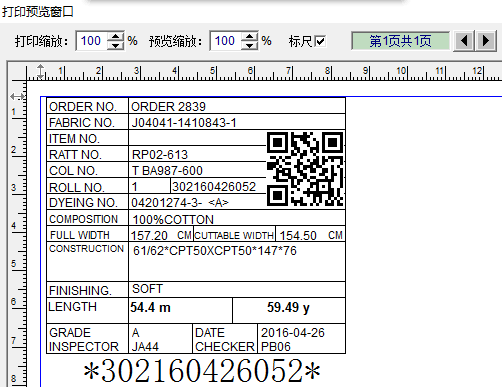This screenshot has height=387, width=502.
Task: Decrease preview zoom with down spinner arrow
Action: [249, 46]
